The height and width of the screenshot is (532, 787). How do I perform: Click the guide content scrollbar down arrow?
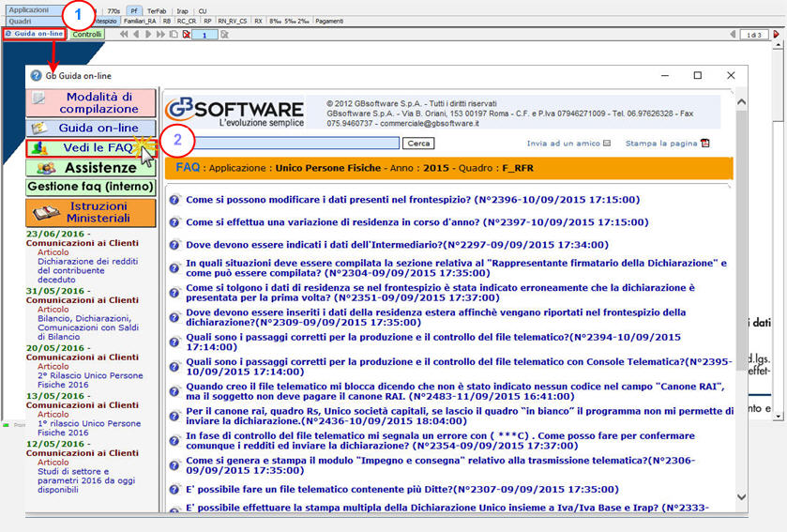(742, 497)
